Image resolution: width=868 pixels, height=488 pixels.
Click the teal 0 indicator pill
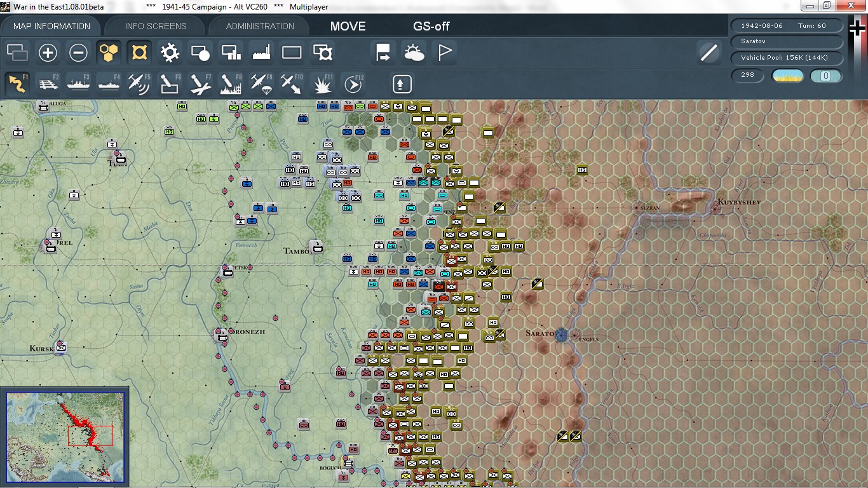click(826, 76)
